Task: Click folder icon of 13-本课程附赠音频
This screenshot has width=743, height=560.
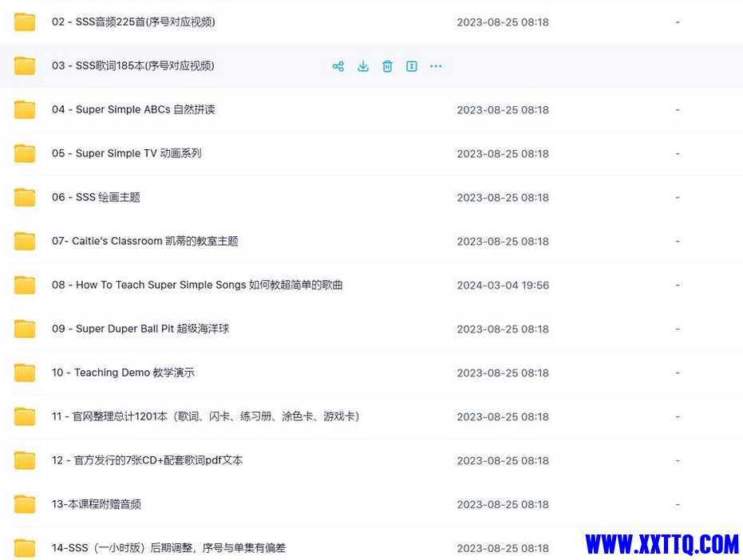Action: (25, 504)
